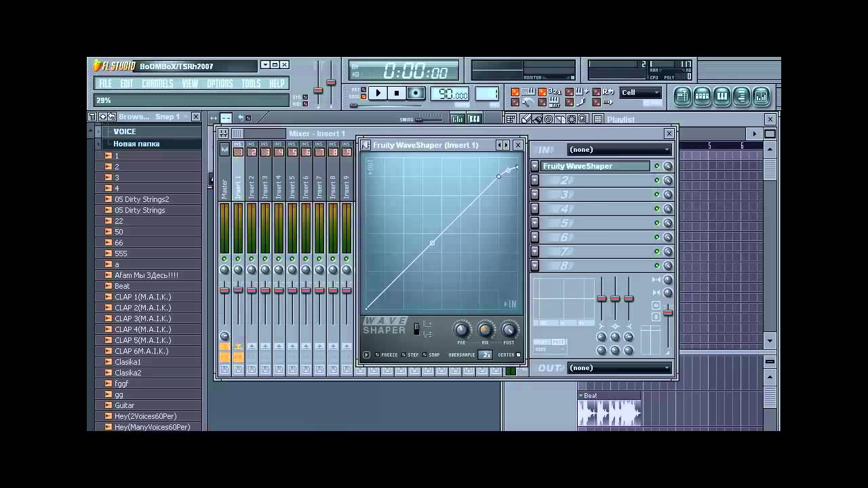Click the Master track volume fader

pyautogui.click(x=224, y=290)
